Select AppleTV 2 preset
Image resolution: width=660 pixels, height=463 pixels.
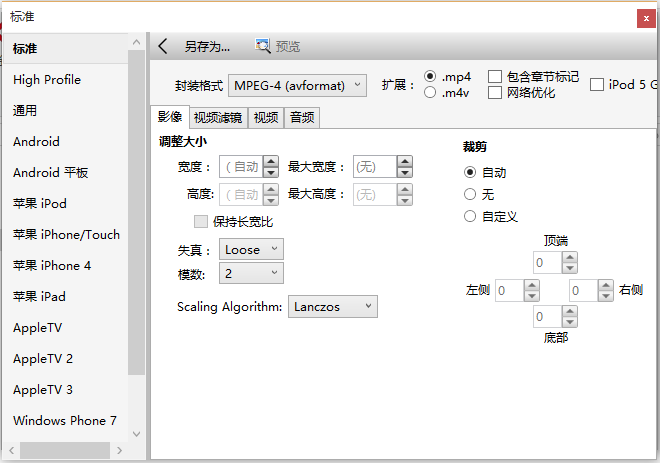pyautogui.click(x=65, y=359)
